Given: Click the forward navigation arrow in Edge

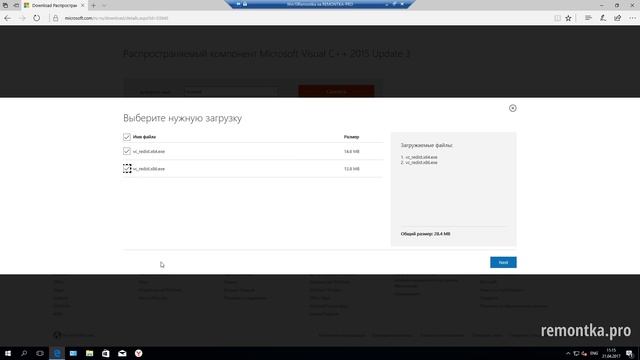Looking at the screenshot, I should click(22, 18).
